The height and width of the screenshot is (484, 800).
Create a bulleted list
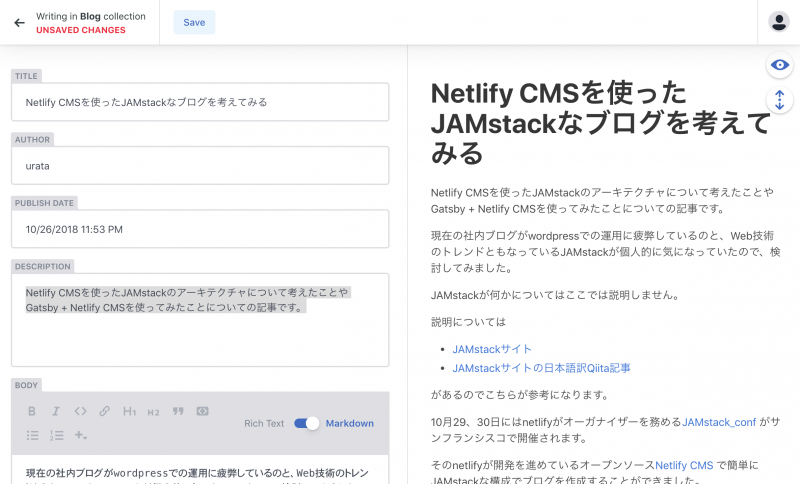coord(32,435)
